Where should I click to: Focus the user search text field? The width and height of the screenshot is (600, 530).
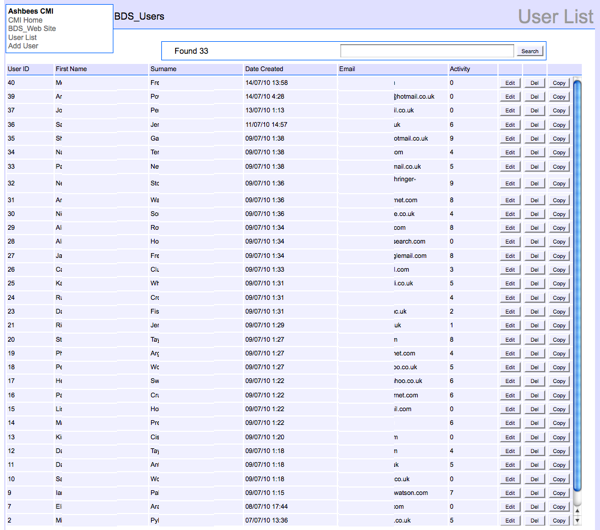(x=427, y=51)
